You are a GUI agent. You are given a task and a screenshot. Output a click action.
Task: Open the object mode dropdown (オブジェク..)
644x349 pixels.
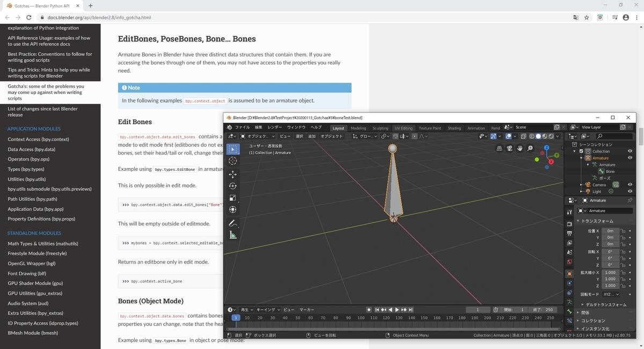coord(257,136)
